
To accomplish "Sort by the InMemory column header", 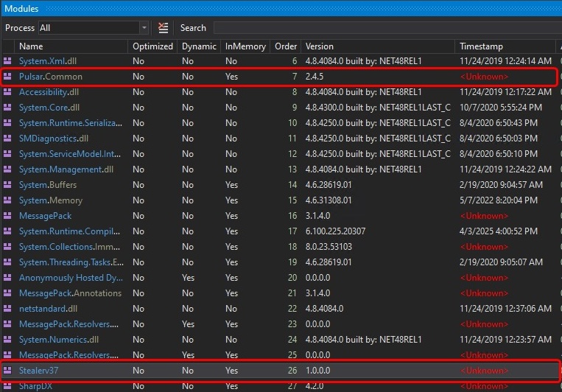I will click(x=245, y=46).
